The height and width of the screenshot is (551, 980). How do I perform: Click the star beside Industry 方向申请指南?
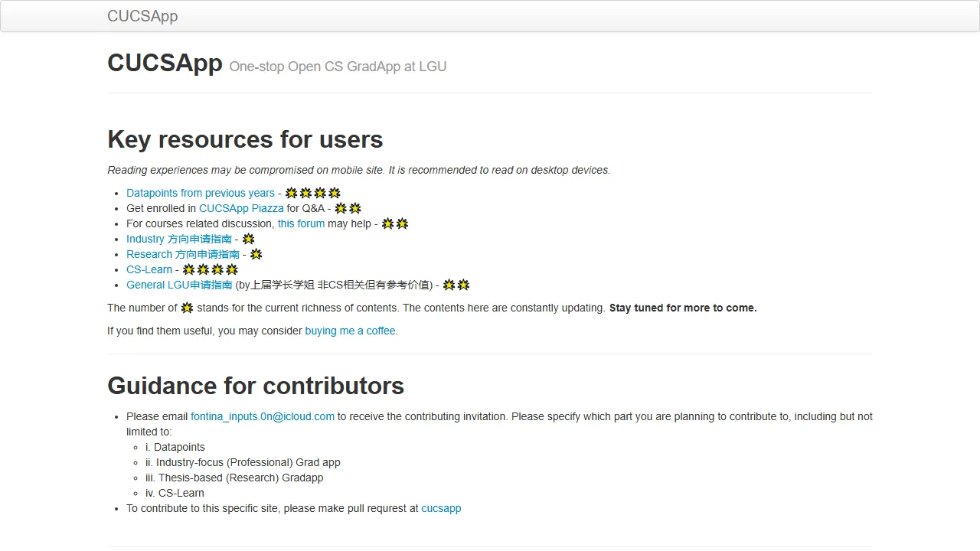click(x=247, y=239)
